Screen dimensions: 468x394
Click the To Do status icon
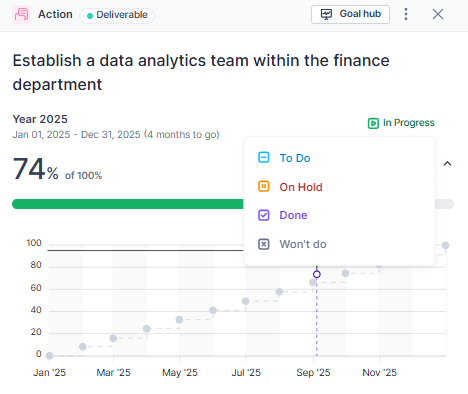click(264, 157)
